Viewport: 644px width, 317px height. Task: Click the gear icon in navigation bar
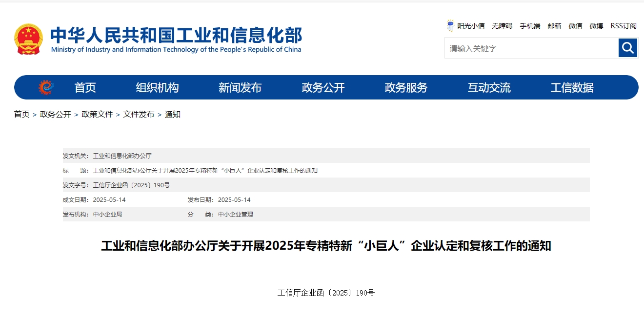point(46,87)
